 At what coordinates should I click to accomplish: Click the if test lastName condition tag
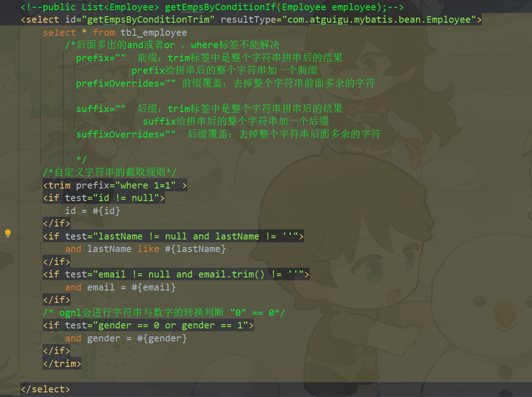click(173, 236)
